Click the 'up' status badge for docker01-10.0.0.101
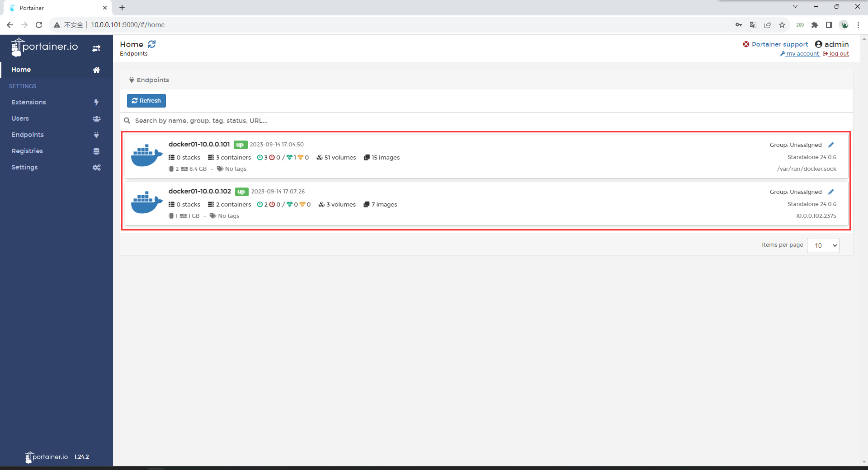The width and height of the screenshot is (868, 470). [240, 145]
